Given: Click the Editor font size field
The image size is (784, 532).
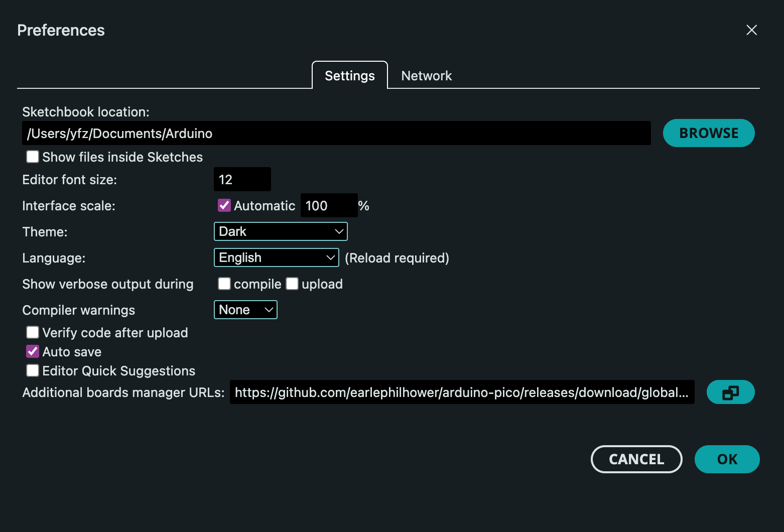Looking at the screenshot, I should 242,180.
